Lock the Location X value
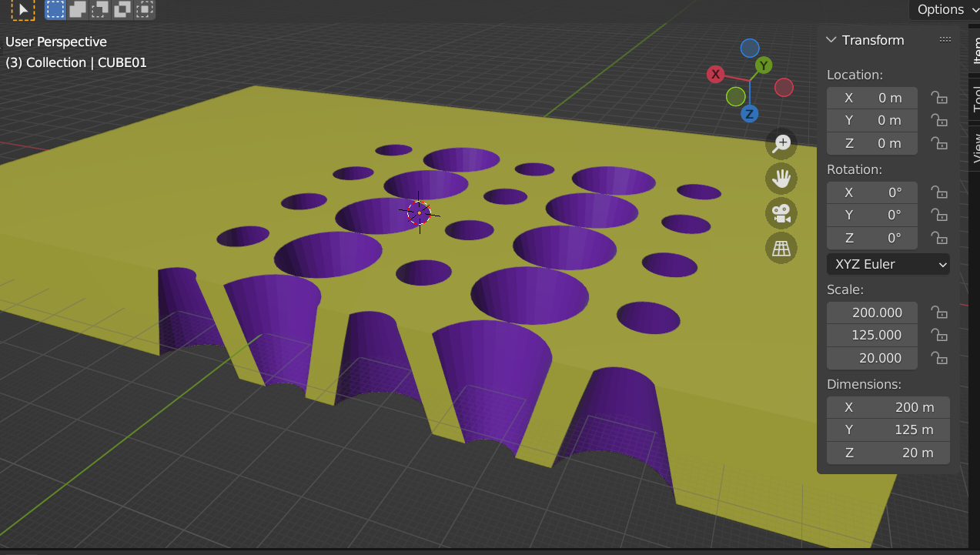The height and width of the screenshot is (555, 980). point(938,98)
